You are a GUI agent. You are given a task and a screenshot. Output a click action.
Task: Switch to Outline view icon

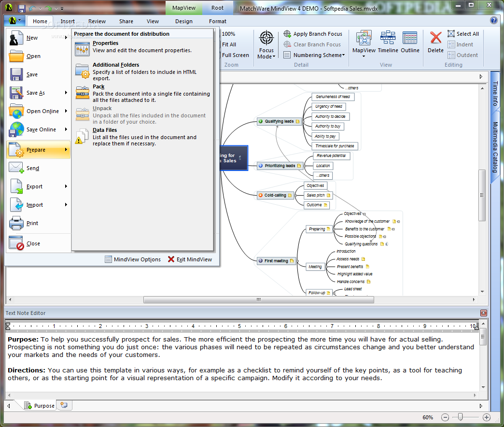tap(410, 38)
